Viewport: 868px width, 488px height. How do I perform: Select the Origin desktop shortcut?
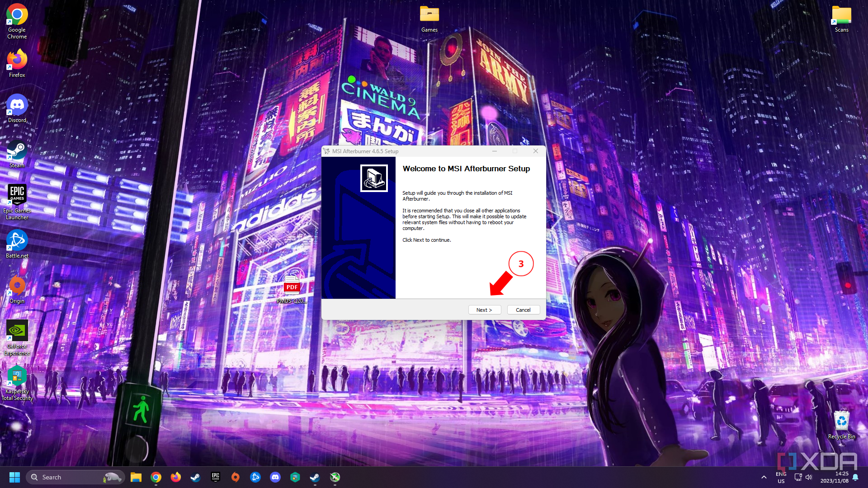pos(17,289)
